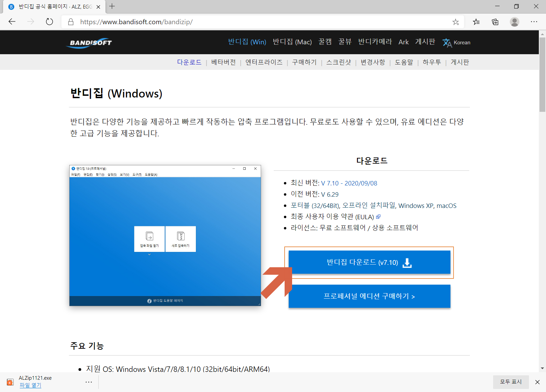
Task: Reload the Bandizip page
Action: 49,22
